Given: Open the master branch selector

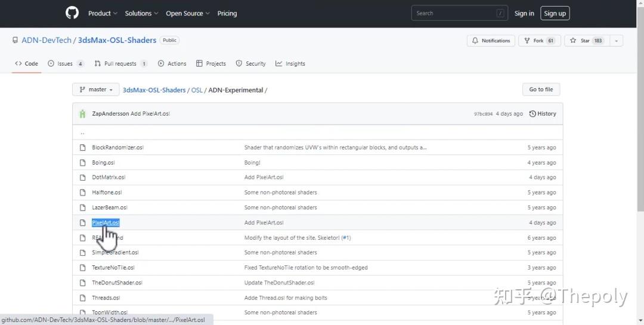Looking at the screenshot, I should point(96,89).
